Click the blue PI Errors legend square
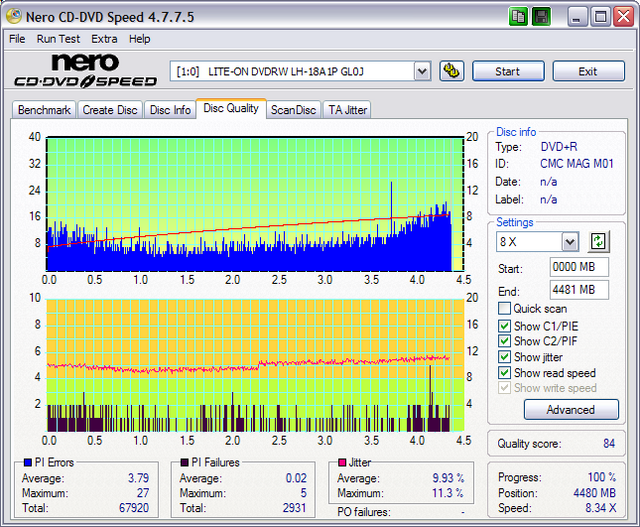This screenshot has width=640, height=527. pyautogui.click(x=28, y=463)
